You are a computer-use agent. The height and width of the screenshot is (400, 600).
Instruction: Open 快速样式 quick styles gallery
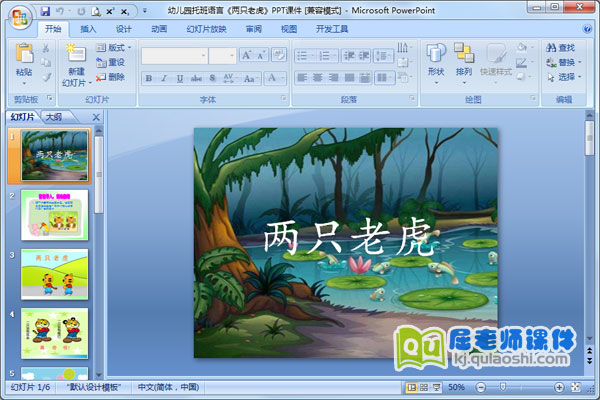pos(496,64)
